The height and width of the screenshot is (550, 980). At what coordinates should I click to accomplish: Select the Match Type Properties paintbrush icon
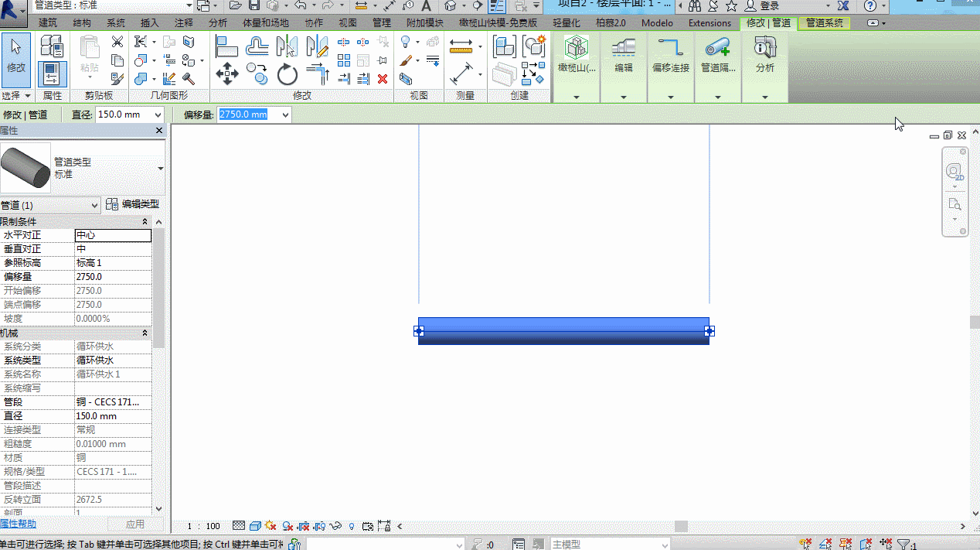pos(117,79)
